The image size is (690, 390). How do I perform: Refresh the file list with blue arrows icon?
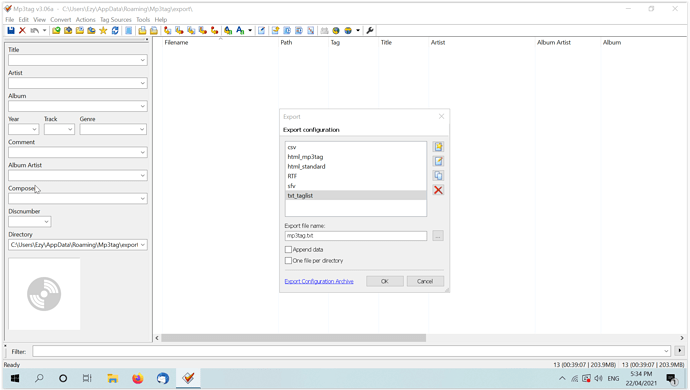[115, 30]
